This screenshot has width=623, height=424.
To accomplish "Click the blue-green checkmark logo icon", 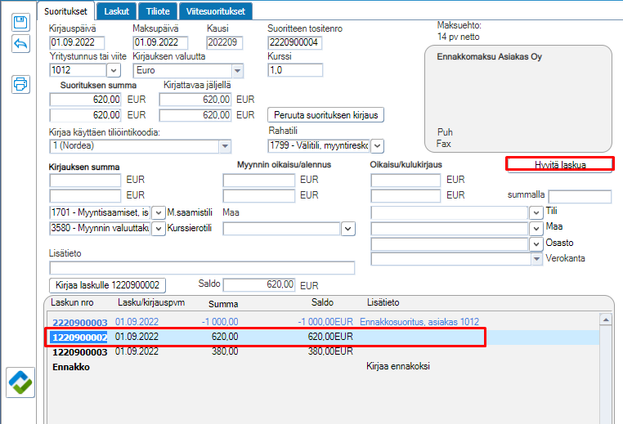I will (20, 383).
